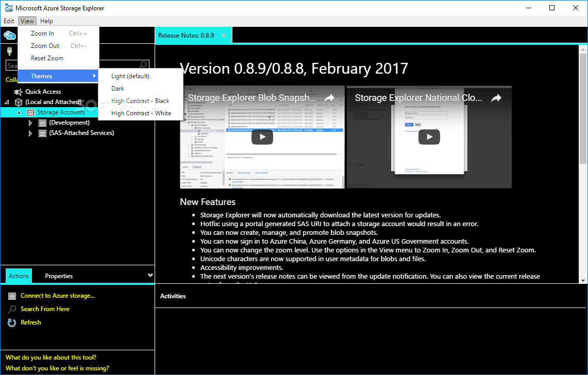Click the Version 0.8.9/0.8.8 heading

294,69
